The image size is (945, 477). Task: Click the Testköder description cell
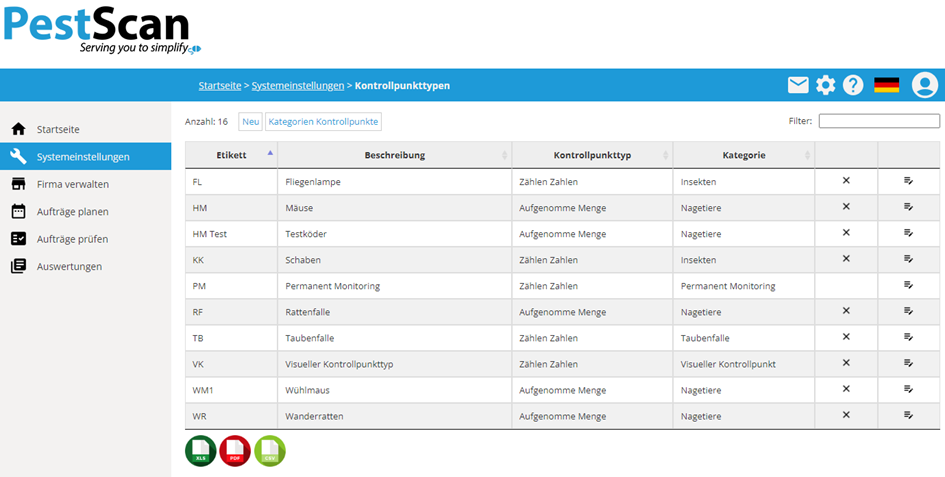[x=395, y=234]
